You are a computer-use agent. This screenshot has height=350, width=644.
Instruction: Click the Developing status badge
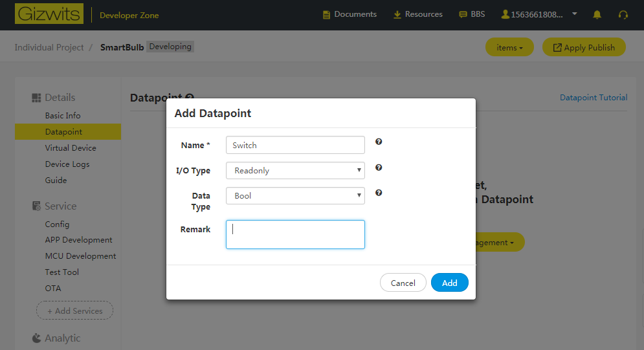click(x=170, y=47)
